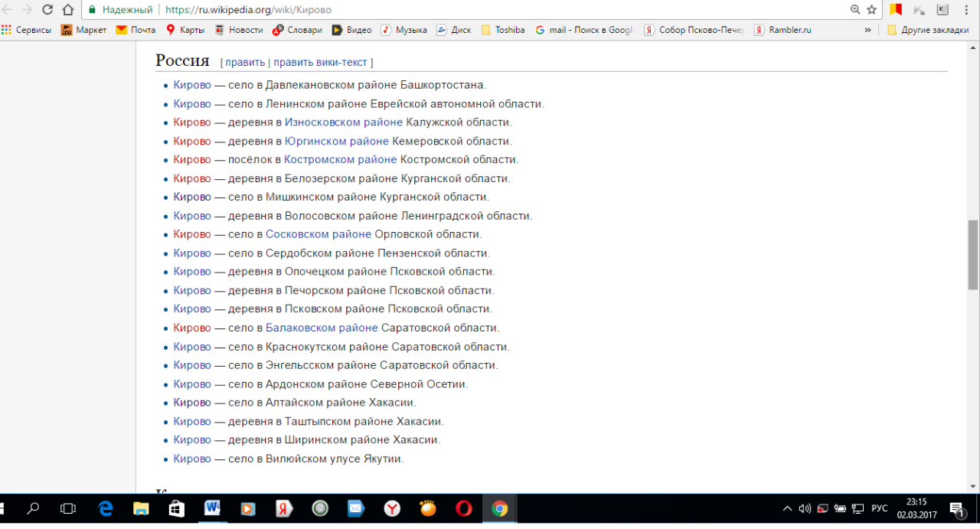The height and width of the screenshot is (529, 980).
Task: Click the home button in browser toolbar
Action: pos(68,10)
